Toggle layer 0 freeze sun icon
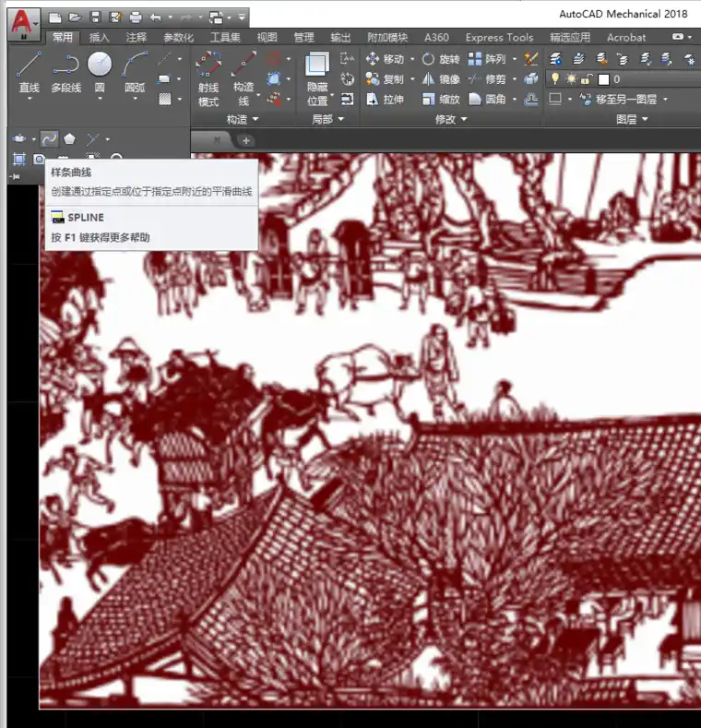Viewport: 701px width, 728px height. point(571,79)
